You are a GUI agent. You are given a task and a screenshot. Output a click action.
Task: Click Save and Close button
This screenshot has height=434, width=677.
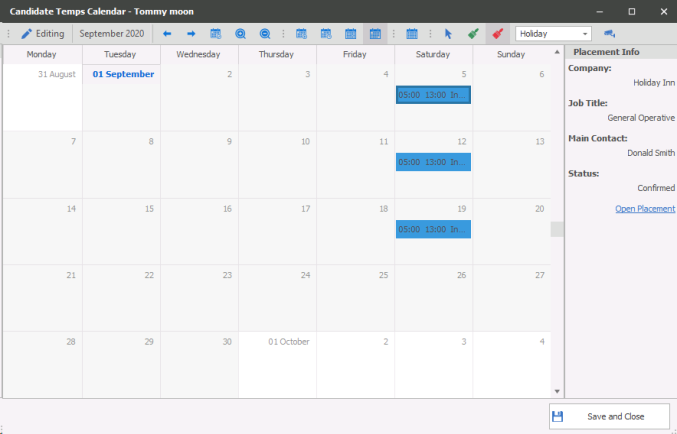coord(607,416)
